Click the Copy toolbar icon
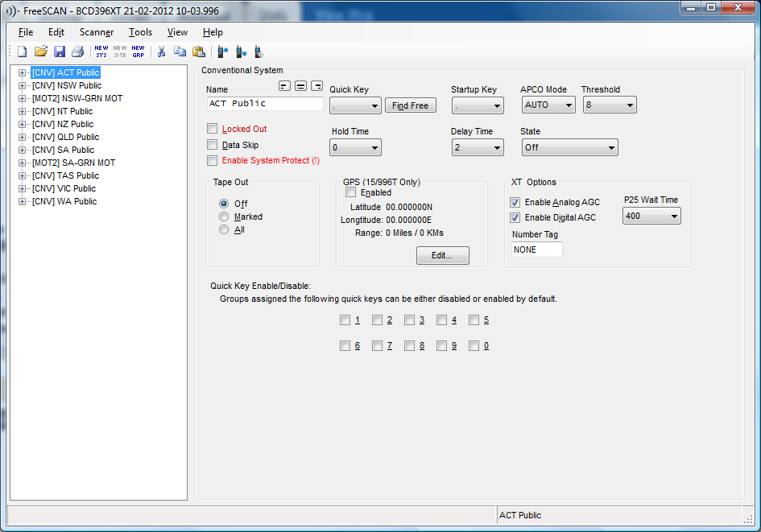 point(180,51)
